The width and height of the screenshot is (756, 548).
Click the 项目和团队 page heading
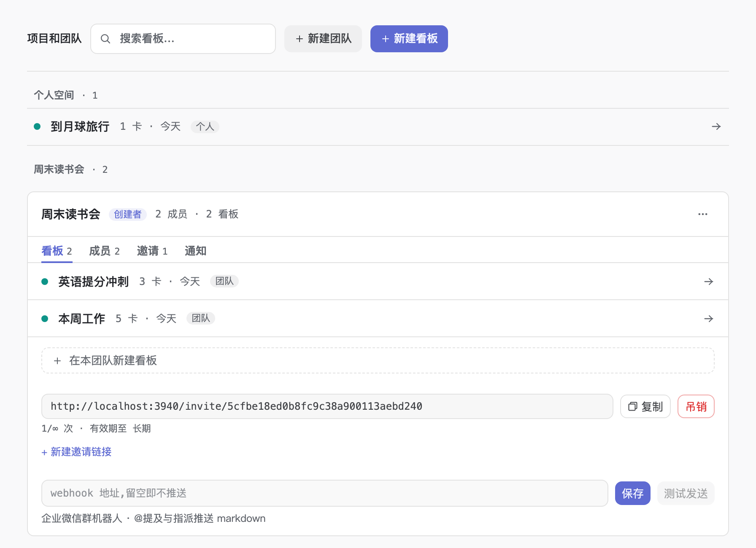tap(54, 39)
